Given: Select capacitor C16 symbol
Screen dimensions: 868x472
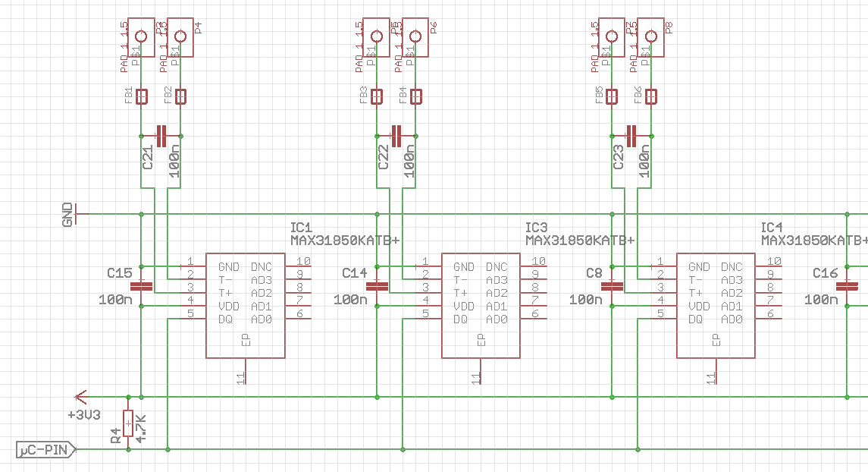Looking at the screenshot, I should [x=847, y=286].
